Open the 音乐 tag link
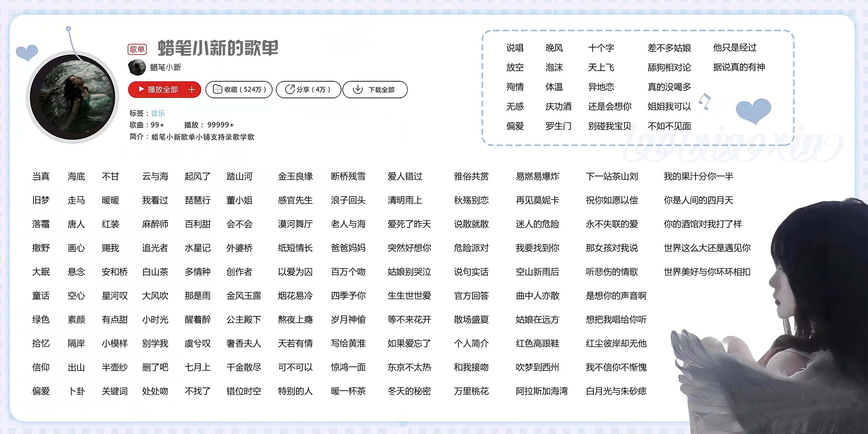Screen dimensions: 868x434 (x=158, y=114)
